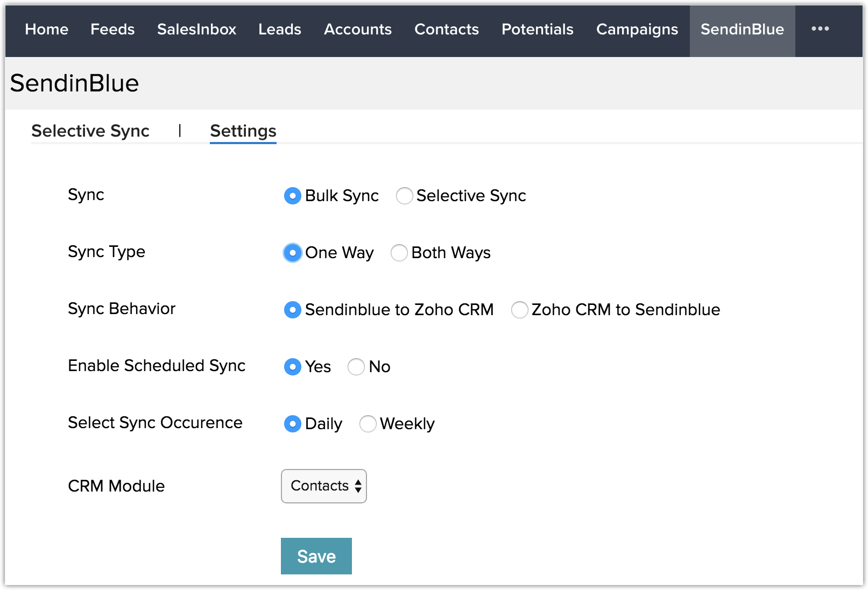Open the Campaigns module
This screenshot has height=590, width=868.
pyautogui.click(x=637, y=29)
